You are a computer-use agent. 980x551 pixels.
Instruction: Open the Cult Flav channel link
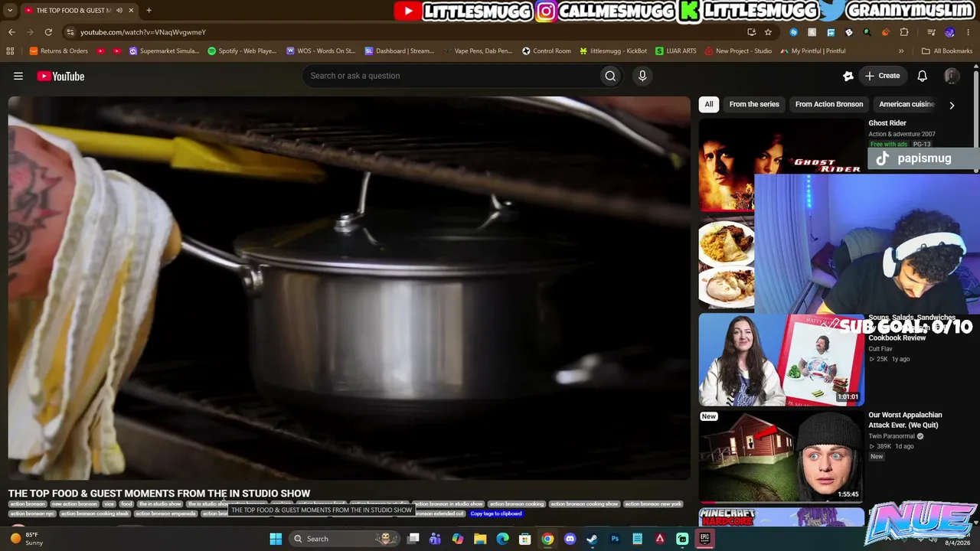[x=880, y=349]
